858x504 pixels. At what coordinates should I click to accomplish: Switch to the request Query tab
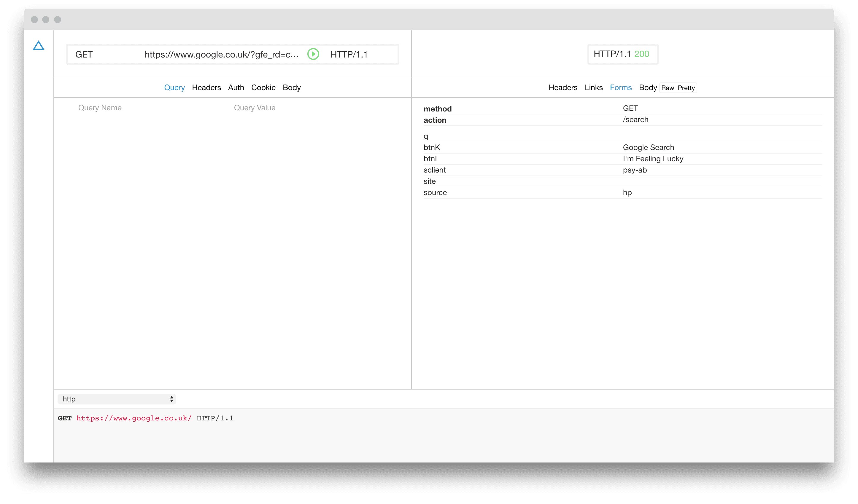point(174,87)
